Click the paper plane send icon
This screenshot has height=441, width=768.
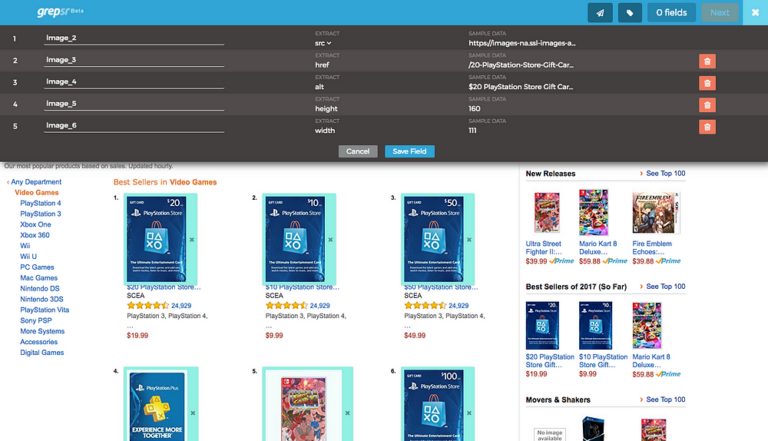click(600, 13)
